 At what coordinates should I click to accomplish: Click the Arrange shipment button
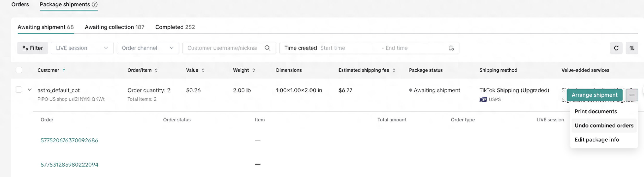594,95
